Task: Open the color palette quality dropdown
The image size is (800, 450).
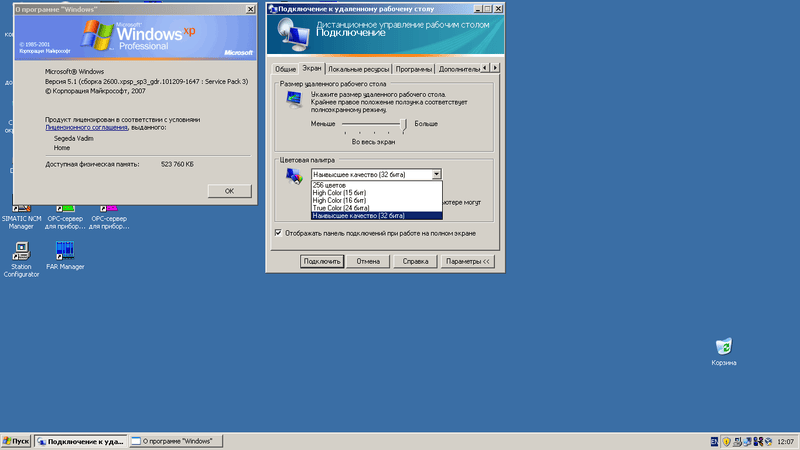Action: click(x=436, y=174)
